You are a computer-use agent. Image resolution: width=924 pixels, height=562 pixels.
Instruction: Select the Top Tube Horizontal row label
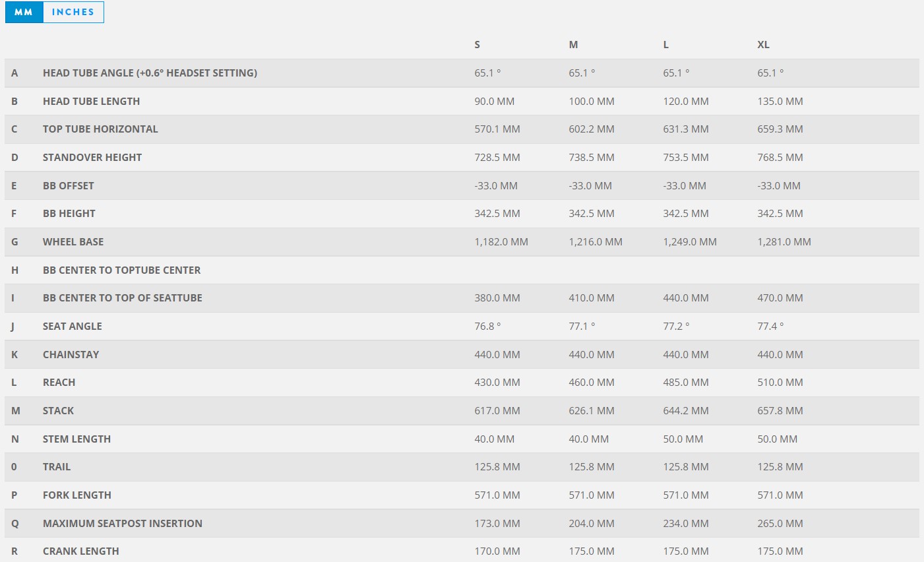pyautogui.click(x=100, y=129)
